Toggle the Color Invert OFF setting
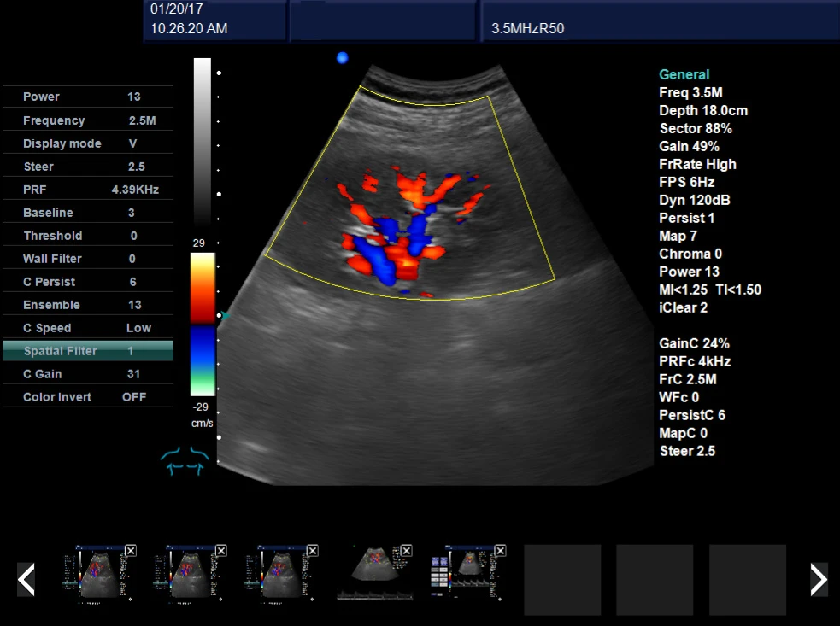Screen dimensions: 840x626 point(88,397)
